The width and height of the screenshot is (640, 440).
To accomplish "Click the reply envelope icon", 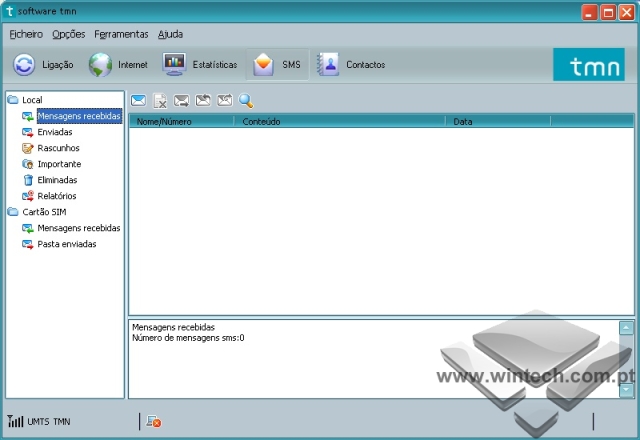I will (x=203, y=100).
